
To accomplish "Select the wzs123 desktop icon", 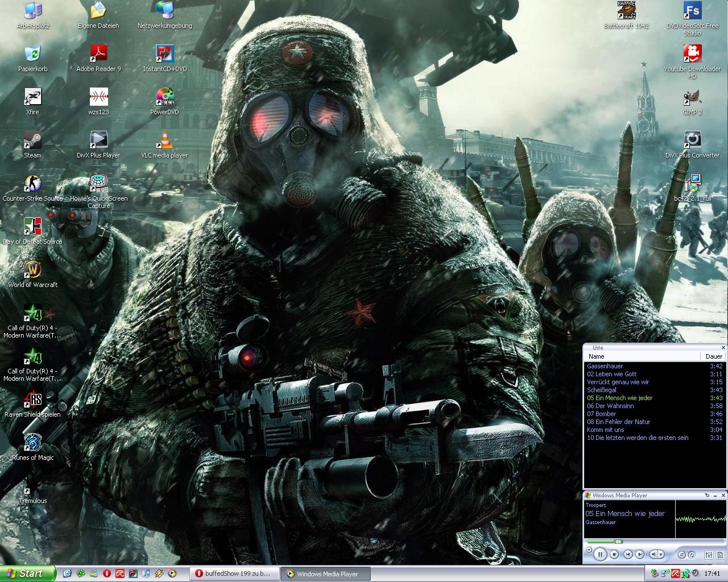I will coord(98,102).
